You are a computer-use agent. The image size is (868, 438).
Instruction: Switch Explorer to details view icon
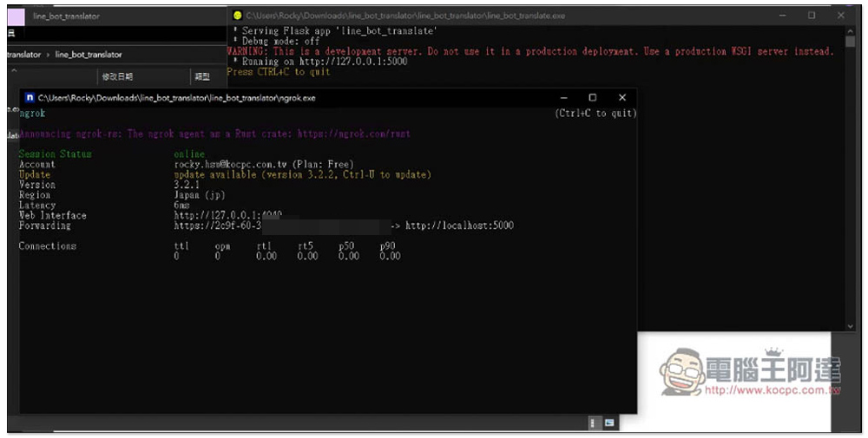(x=592, y=423)
